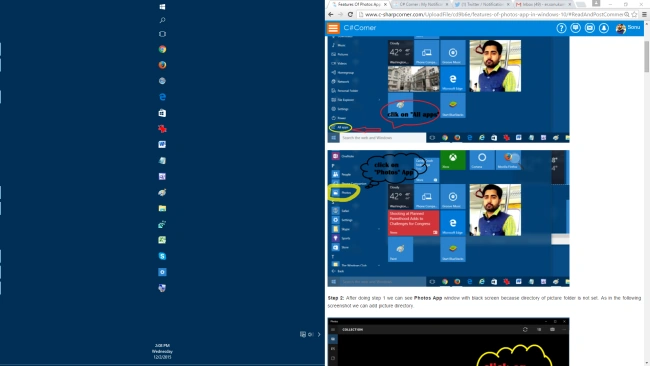The height and width of the screenshot is (366, 650).
Task: Switch to the Twitter Notifications tab
Action: coord(482,4)
